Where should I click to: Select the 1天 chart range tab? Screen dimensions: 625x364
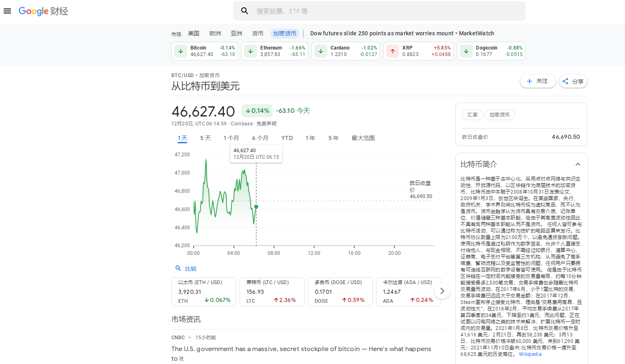[x=182, y=138]
